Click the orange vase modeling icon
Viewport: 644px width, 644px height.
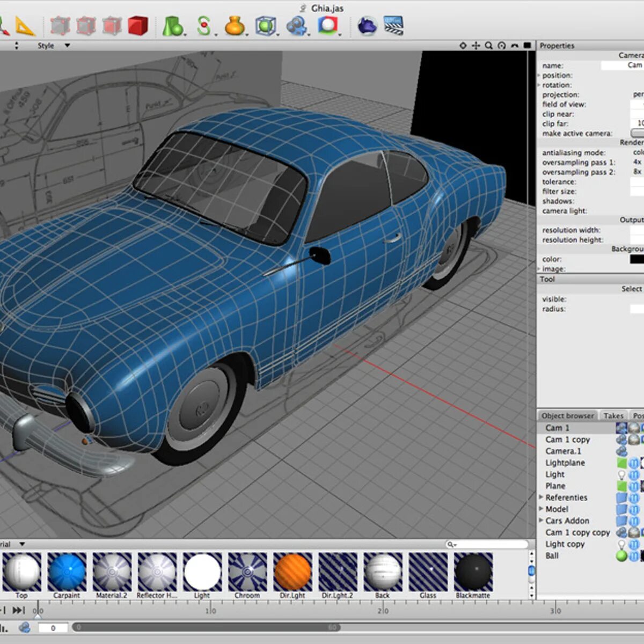[x=235, y=26]
